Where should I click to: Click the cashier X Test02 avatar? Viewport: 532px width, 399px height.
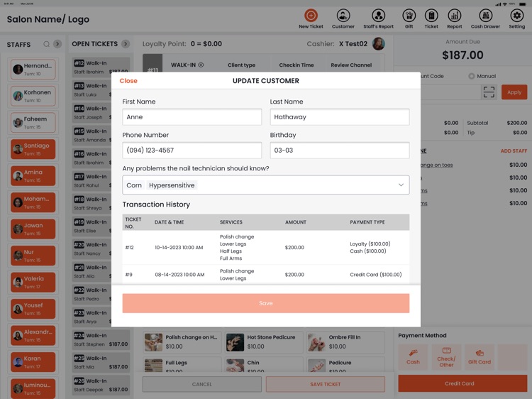(x=378, y=44)
